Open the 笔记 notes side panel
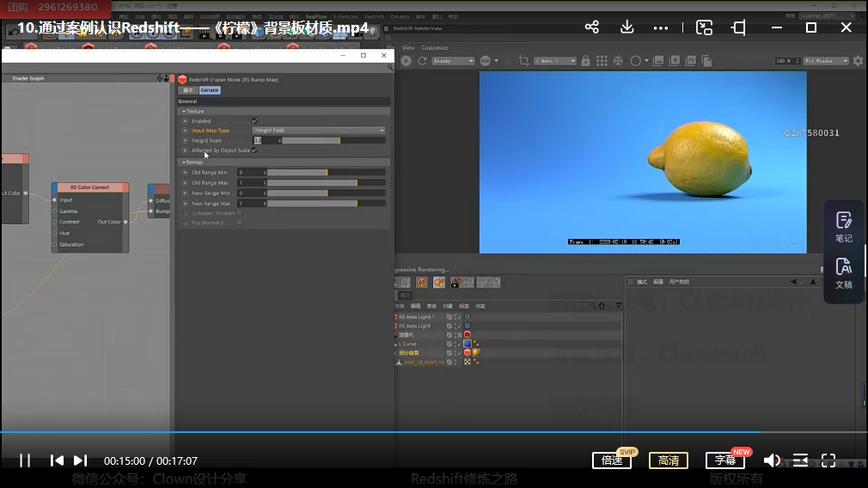 tap(844, 227)
